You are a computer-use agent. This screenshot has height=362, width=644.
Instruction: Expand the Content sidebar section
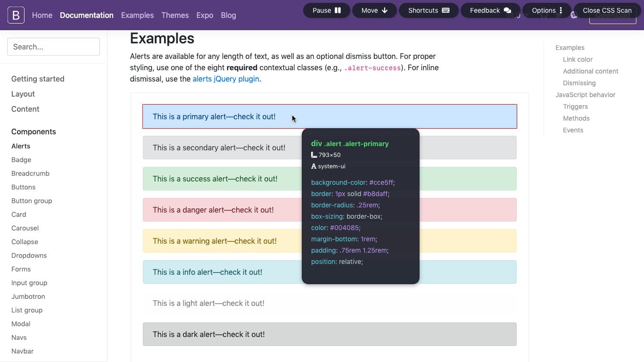point(25,109)
